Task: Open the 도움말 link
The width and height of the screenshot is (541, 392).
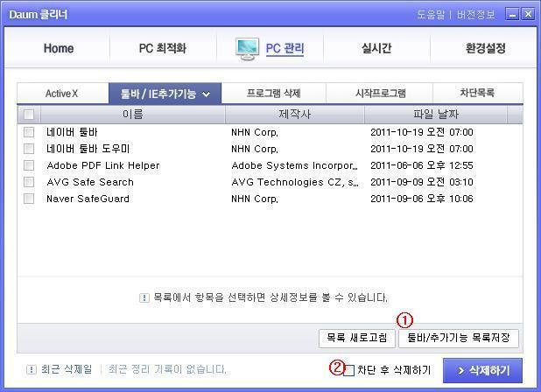Action: [431, 15]
